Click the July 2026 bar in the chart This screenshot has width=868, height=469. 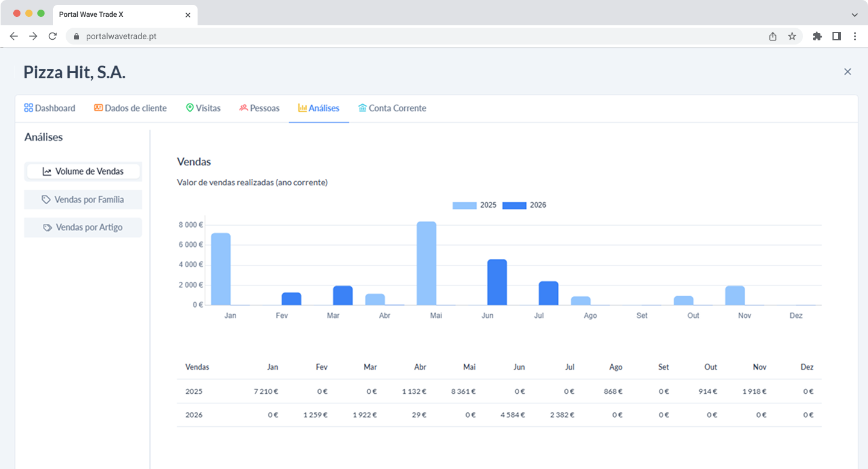click(x=549, y=293)
